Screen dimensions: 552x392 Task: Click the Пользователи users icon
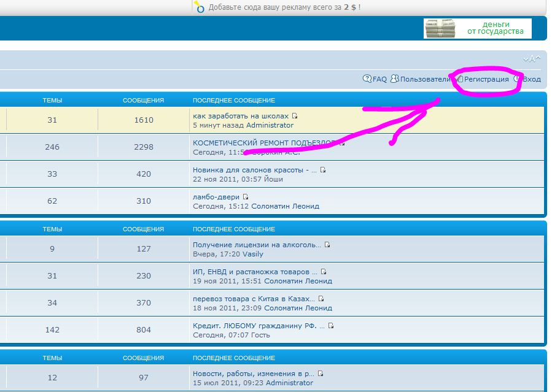[x=395, y=79]
